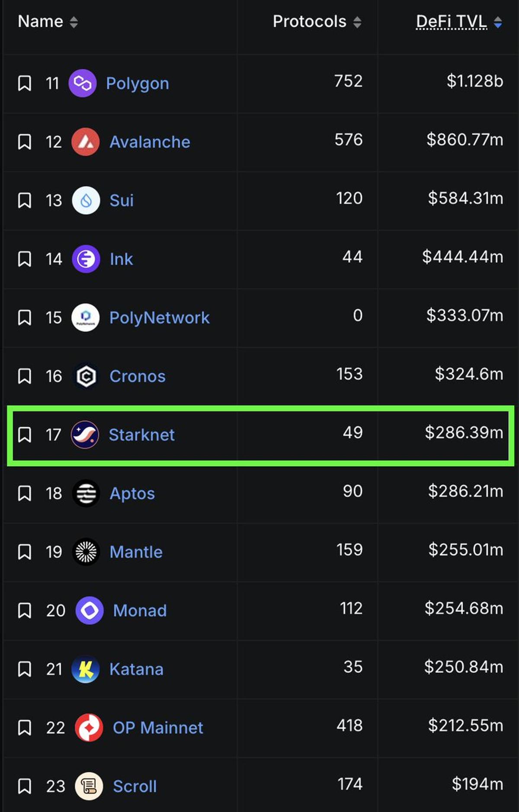Click the Cronos hexagon logo
Screen dimensions: 519x812
click(86, 376)
